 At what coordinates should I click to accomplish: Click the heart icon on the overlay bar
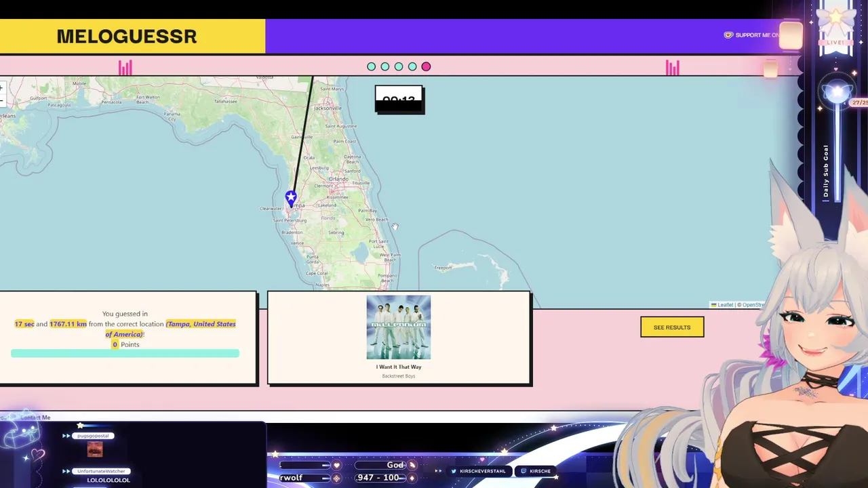pos(336,465)
